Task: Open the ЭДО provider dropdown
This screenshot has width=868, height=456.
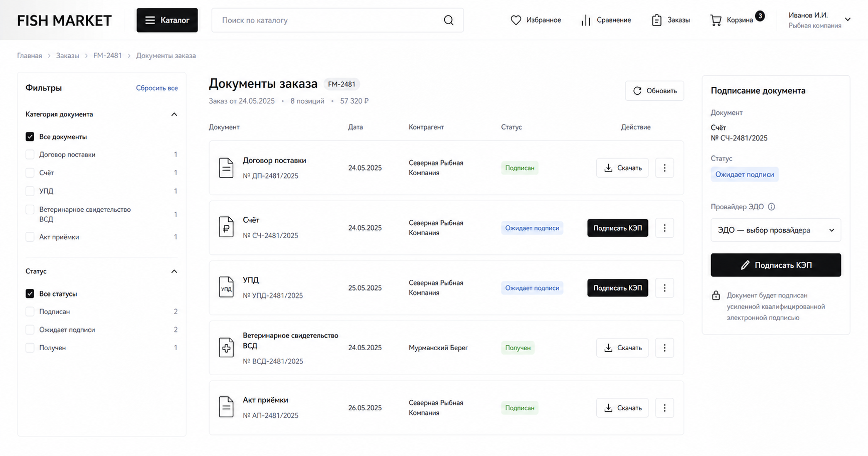Action: pos(775,230)
